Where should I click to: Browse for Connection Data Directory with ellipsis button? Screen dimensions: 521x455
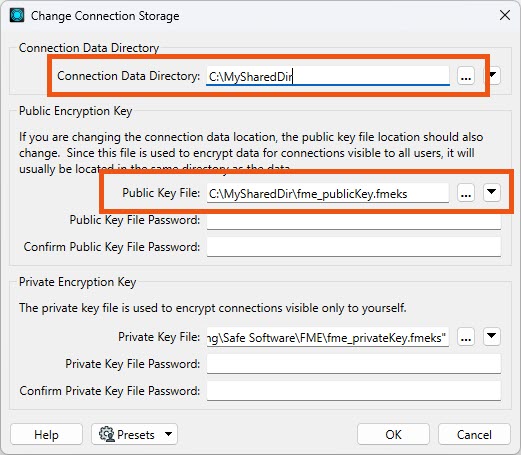(466, 76)
